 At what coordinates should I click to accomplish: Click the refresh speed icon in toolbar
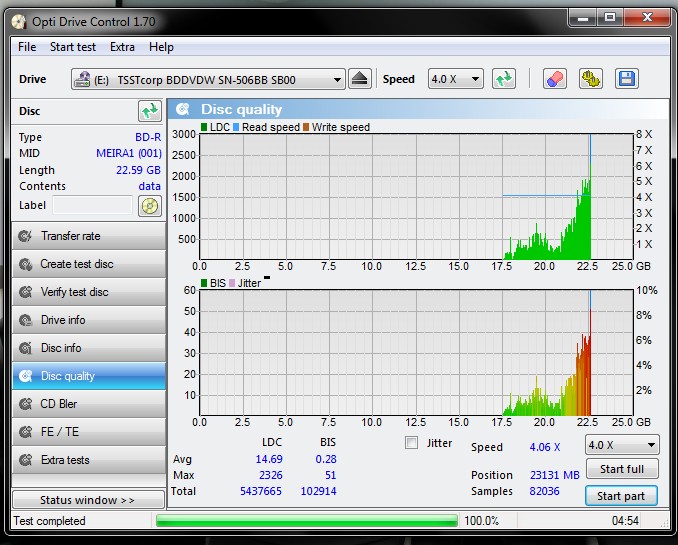point(504,79)
